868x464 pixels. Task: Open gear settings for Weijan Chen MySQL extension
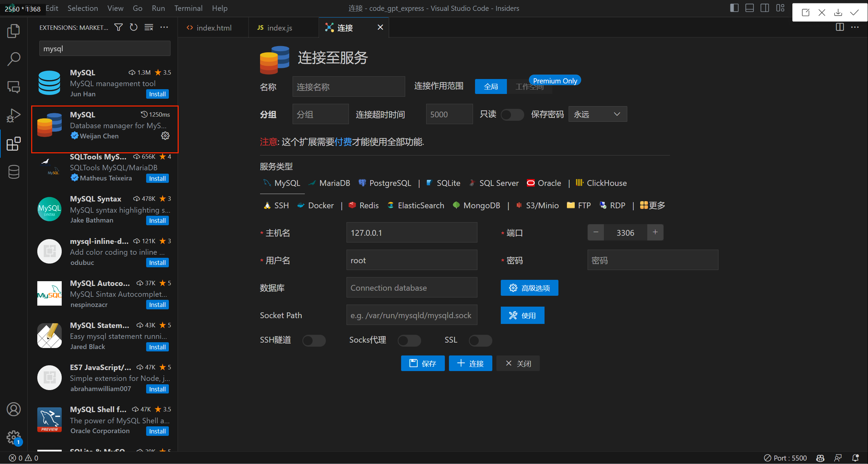pyautogui.click(x=165, y=136)
